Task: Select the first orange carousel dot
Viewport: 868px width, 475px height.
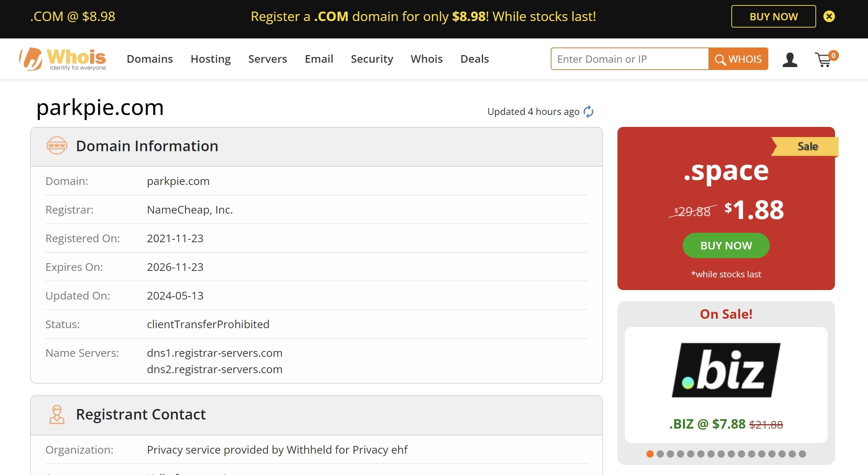Action: coord(650,454)
